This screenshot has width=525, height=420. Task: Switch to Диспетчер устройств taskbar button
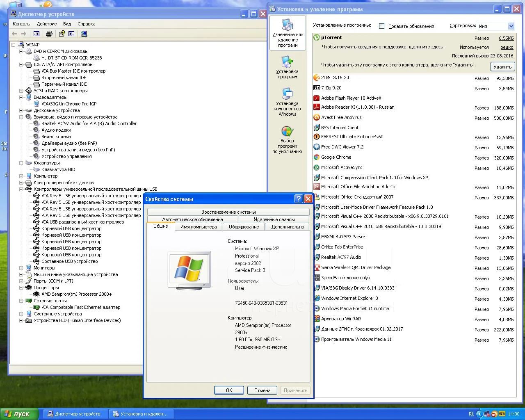pyautogui.click(x=76, y=414)
